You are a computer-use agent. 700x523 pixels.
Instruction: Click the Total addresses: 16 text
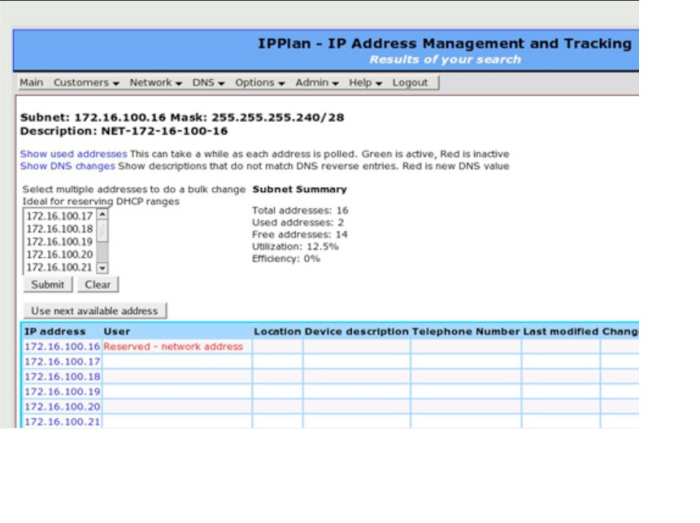point(300,211)
